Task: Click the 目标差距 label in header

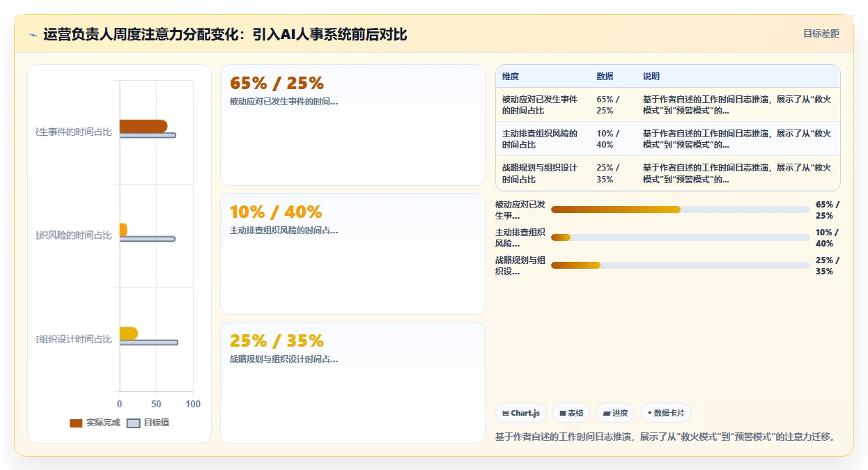Action: [821, 33]
